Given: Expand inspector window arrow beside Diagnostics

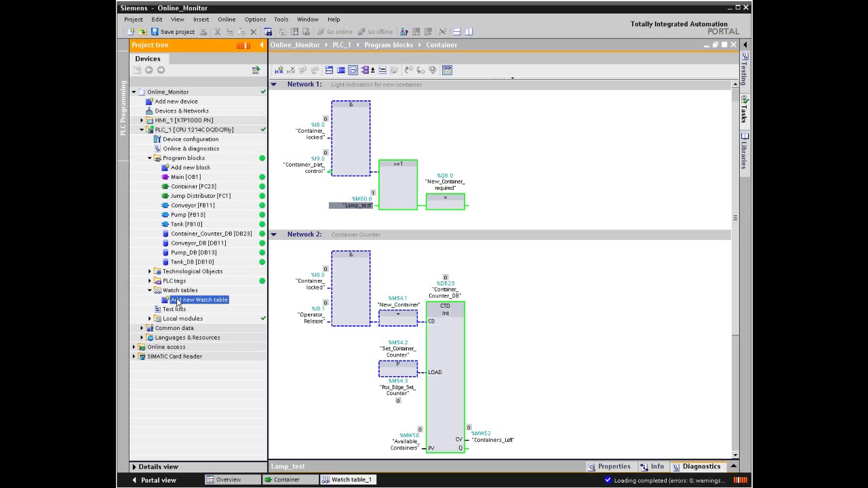Looking at the screenshot, I should [733, 466].
